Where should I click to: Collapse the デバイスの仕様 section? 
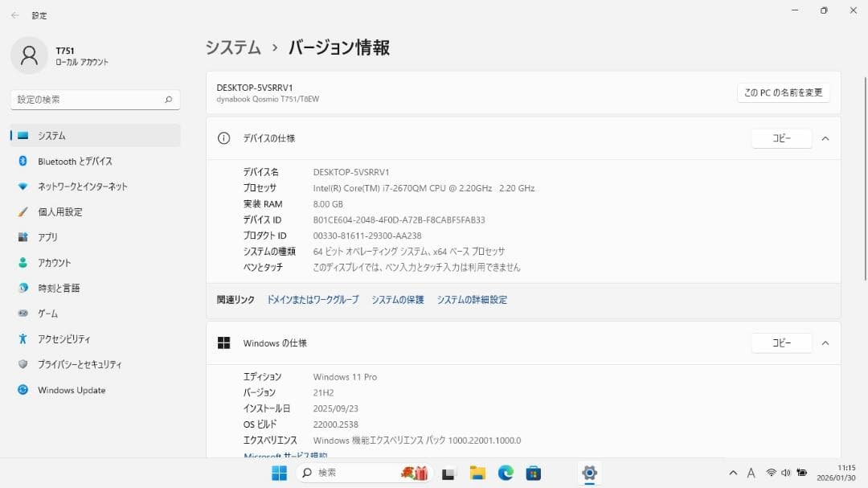point(825,138)
